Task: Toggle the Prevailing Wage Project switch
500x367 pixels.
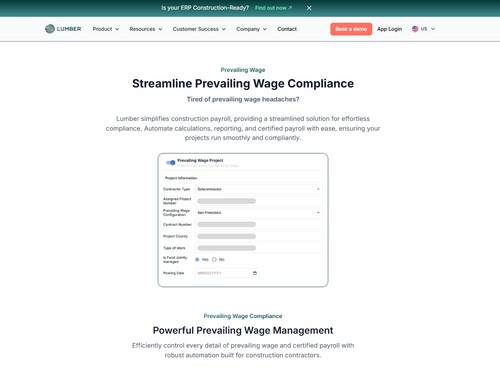Action: coord(171,163)
